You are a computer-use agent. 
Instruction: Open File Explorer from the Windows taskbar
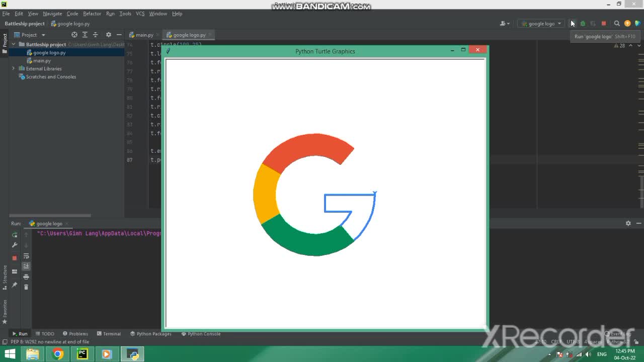pyautogui.click(x=33, y=354)
